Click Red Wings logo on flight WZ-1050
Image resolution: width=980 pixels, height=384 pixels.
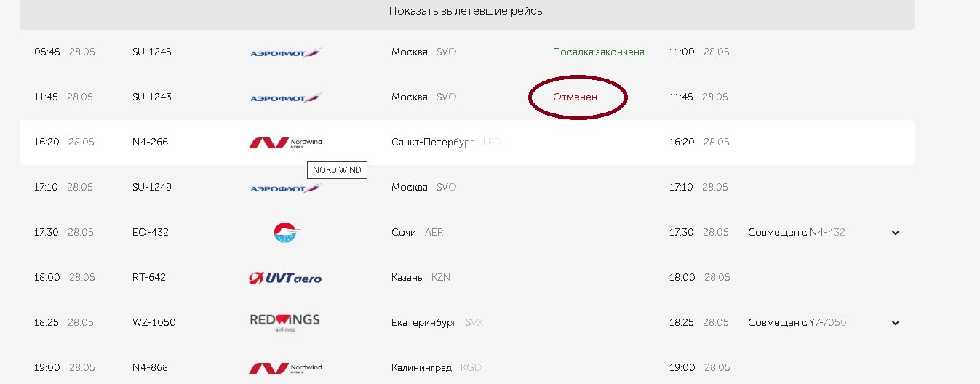[285, 322]
